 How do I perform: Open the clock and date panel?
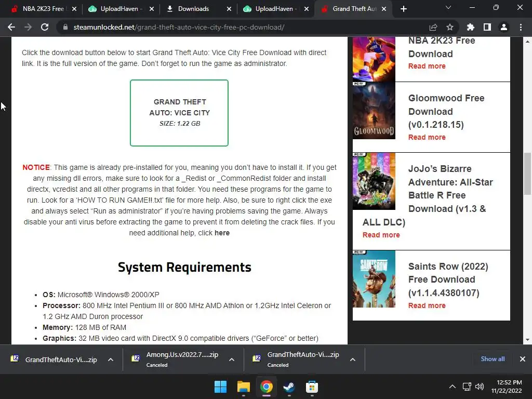click(507, 387)
